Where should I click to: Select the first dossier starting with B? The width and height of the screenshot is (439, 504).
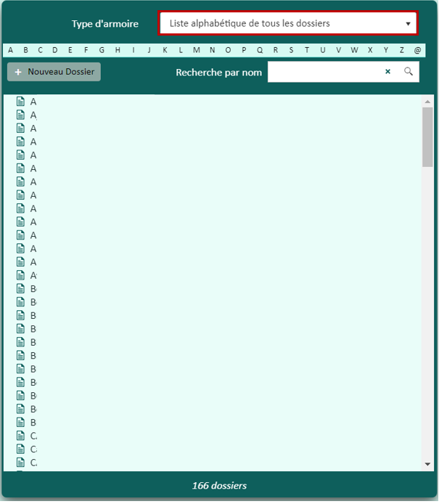tap(33, 288)
